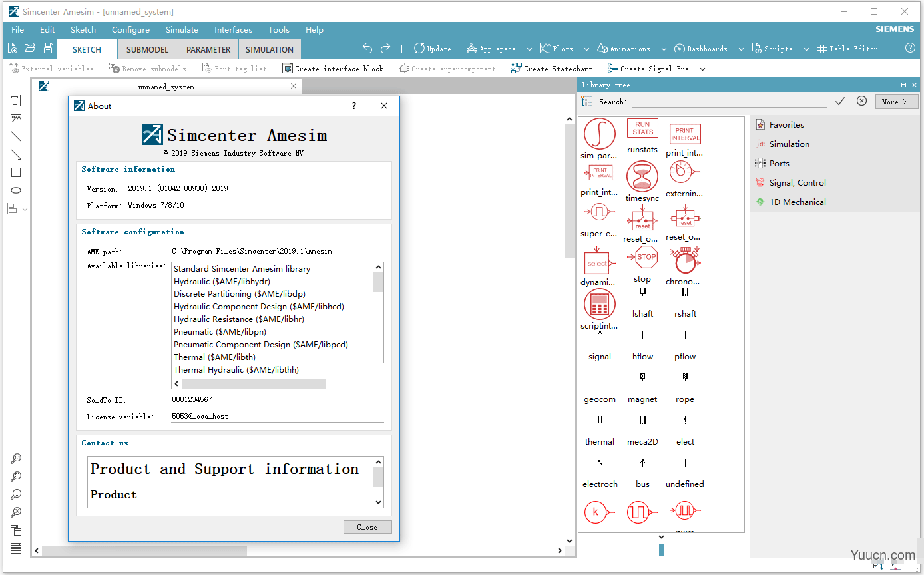Open the Interfaces menu

pyautogui.click(x=233, y=29)
